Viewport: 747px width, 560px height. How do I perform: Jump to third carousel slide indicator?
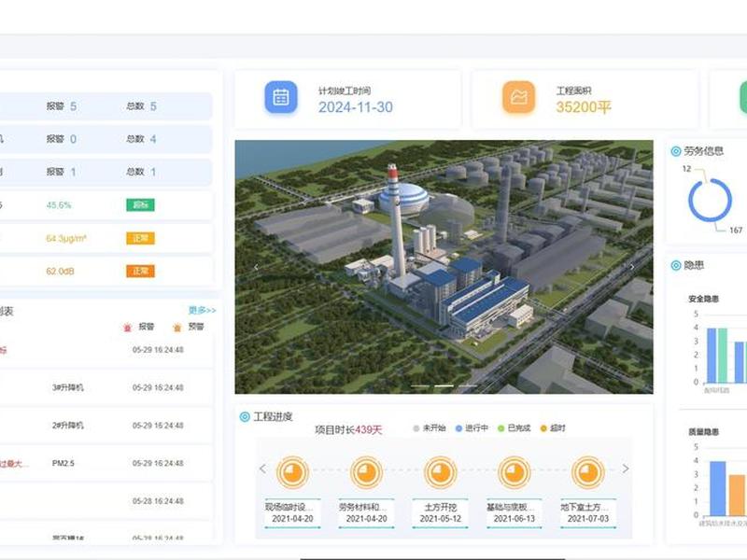pyautogui.click(x=468, y=385)
